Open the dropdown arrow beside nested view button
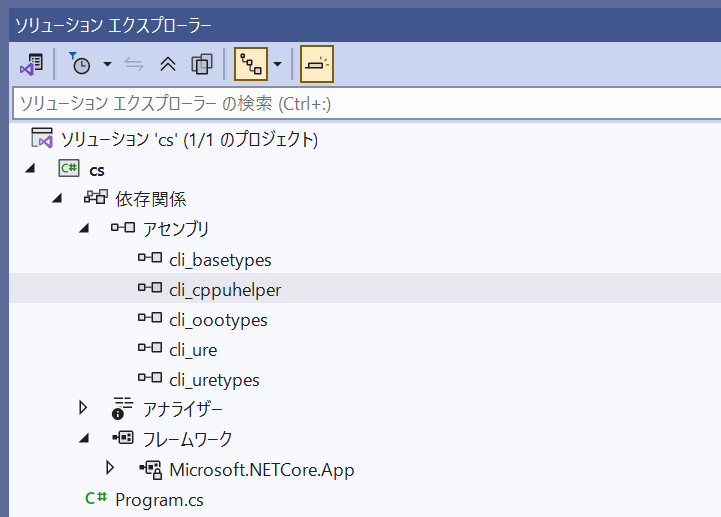The image size is (721, 517). click(277, 65)
